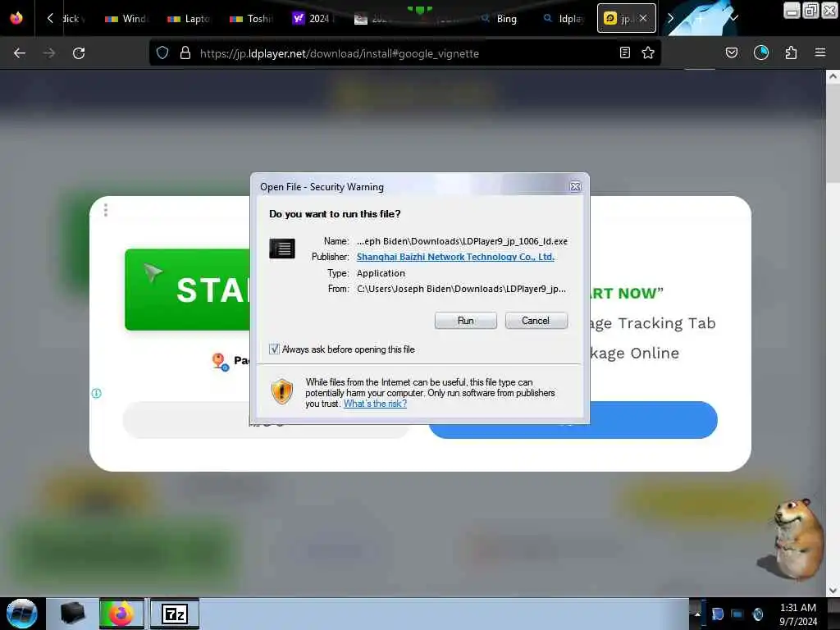Uncheck 'Always ask before opening this file'
The width and height of the screenshot is (840, 630).
click(274, 349)
